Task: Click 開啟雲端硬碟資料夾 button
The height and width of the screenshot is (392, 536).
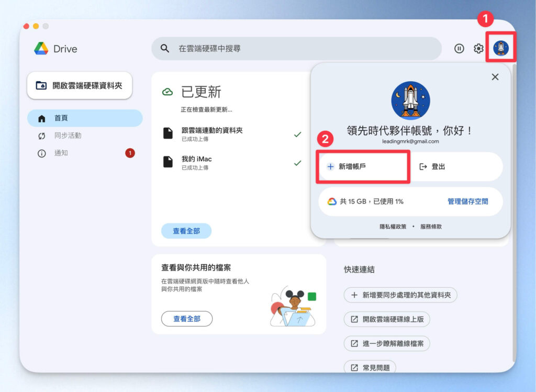Action: coord(80,85)
